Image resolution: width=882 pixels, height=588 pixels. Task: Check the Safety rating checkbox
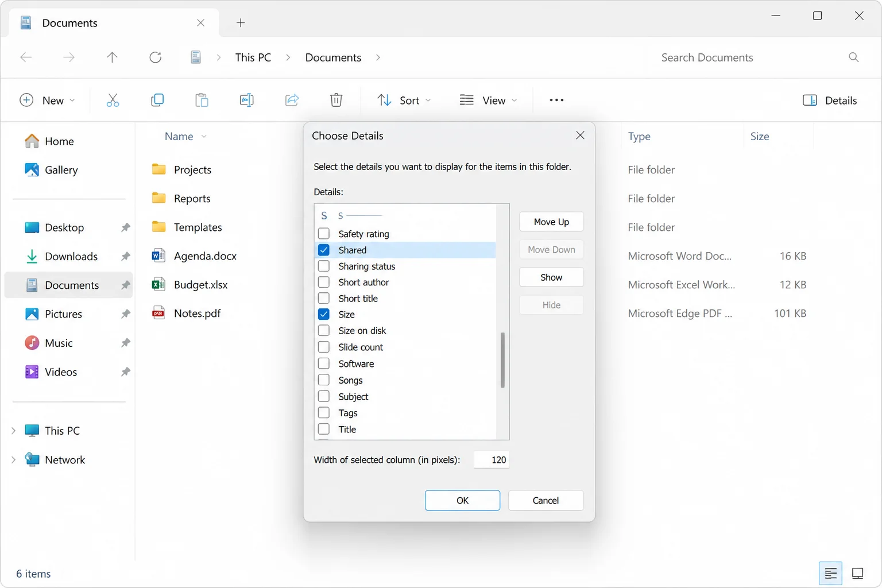point(324,234)
